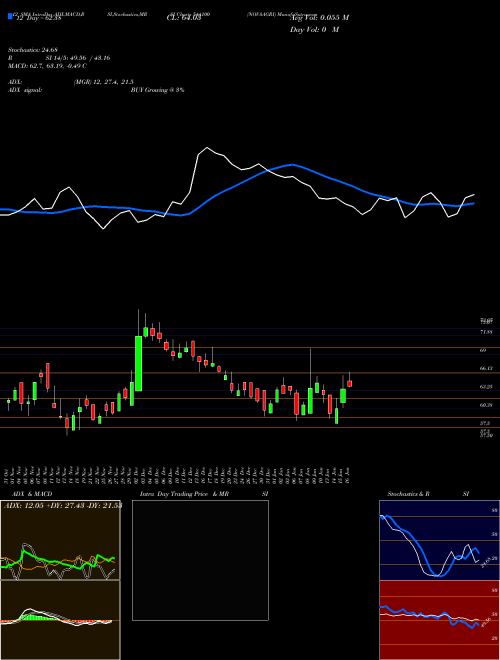Click the 57.5 price axis label
The height and width of the screenshot is (660, 500).
(485, 423)
